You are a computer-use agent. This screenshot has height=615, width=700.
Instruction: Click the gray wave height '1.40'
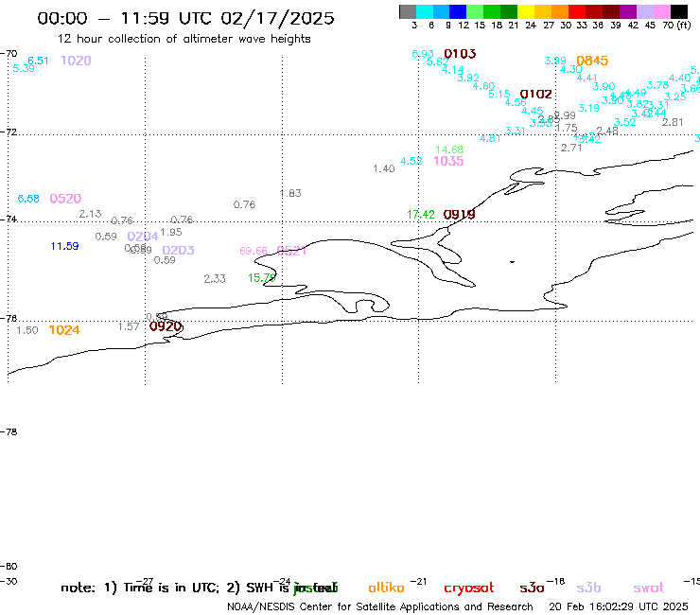[x=384, y=168]
